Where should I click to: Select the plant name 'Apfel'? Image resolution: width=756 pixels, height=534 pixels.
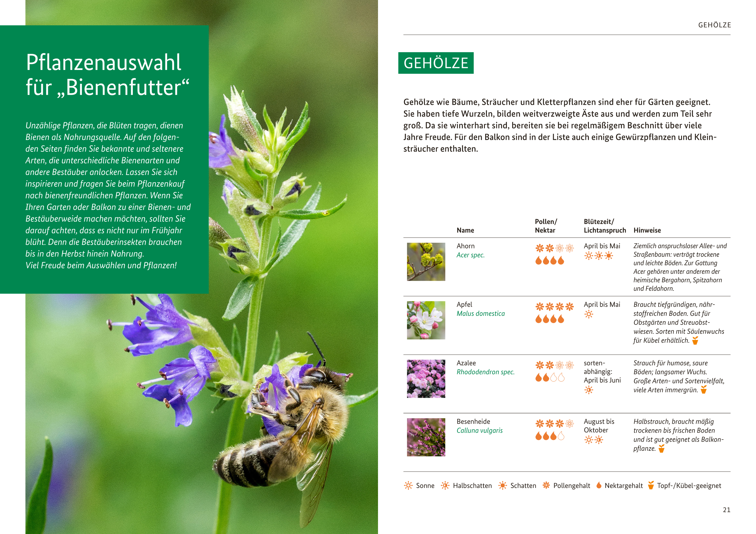coord(464,305)
